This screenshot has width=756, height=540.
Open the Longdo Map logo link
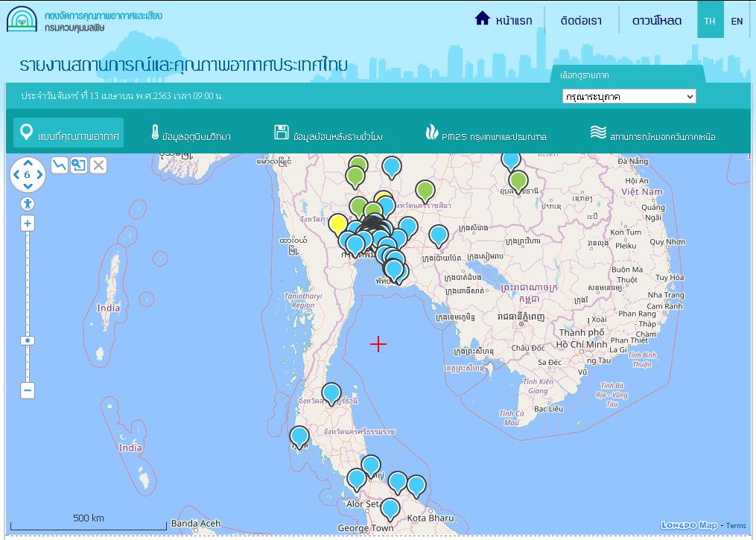(x=689, y=525)
